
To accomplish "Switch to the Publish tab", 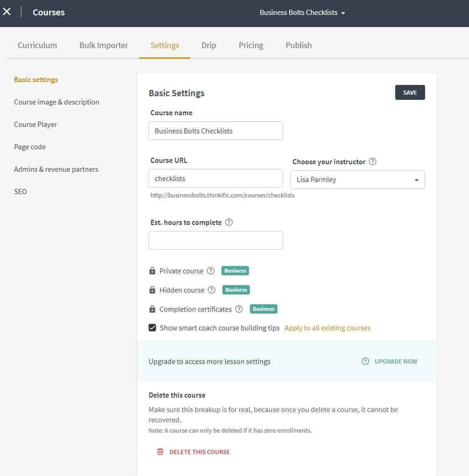I will click(298, 45).
